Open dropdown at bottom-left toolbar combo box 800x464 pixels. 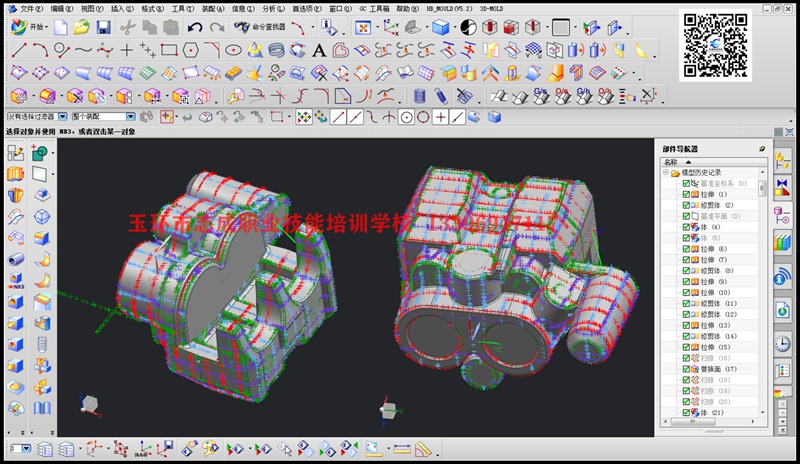coord(26,449)
